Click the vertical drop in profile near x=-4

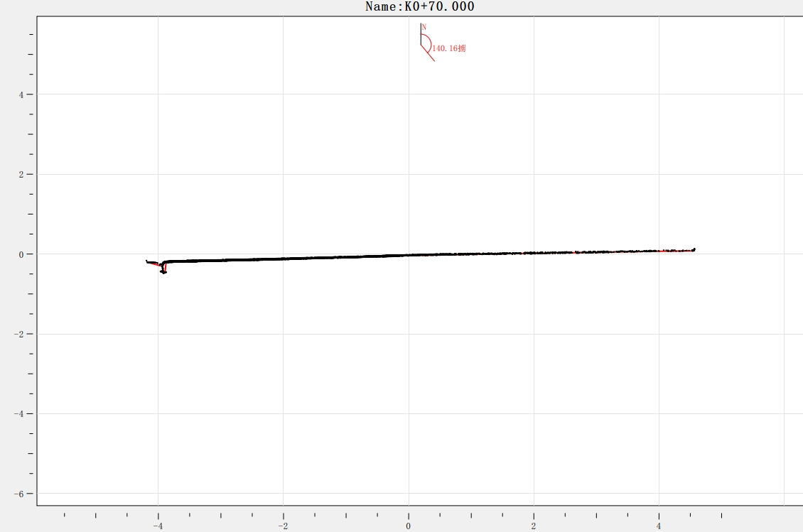coord(163,268)
